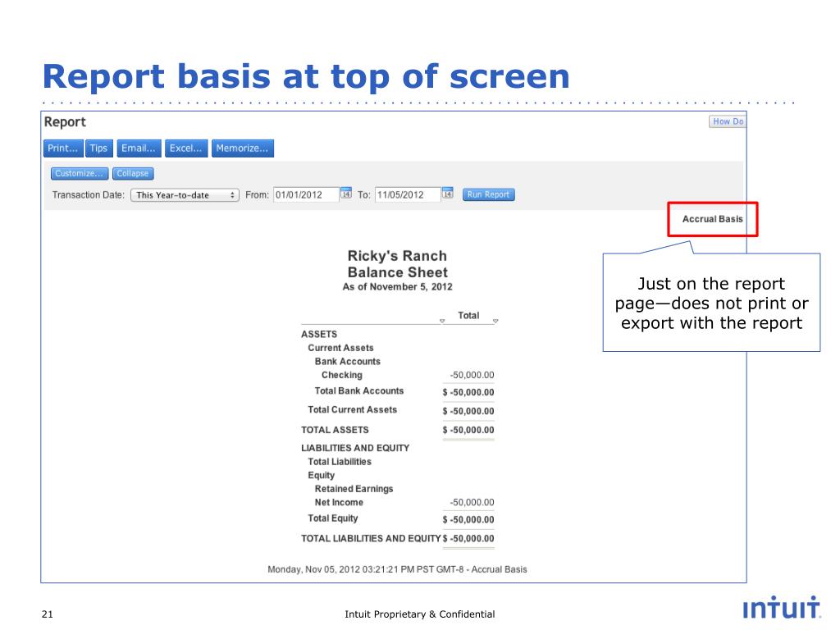This screenshot has height=630, width=840.
Task: Select the Net Income row label
Action: (339, 503)
